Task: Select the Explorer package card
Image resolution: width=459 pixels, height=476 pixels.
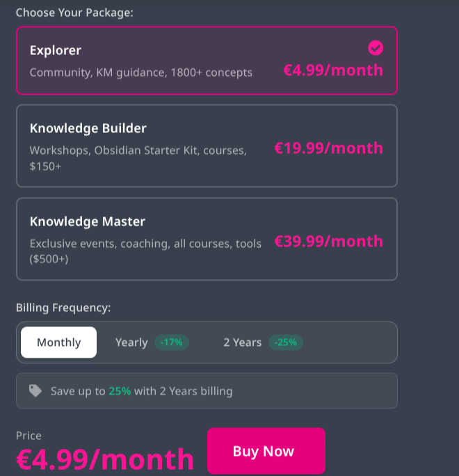Action: 207,61
